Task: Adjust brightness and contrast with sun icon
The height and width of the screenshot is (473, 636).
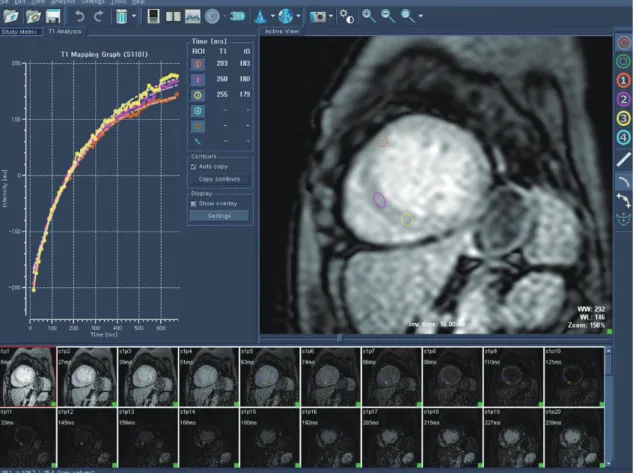Action: click(x=346, y=16)
